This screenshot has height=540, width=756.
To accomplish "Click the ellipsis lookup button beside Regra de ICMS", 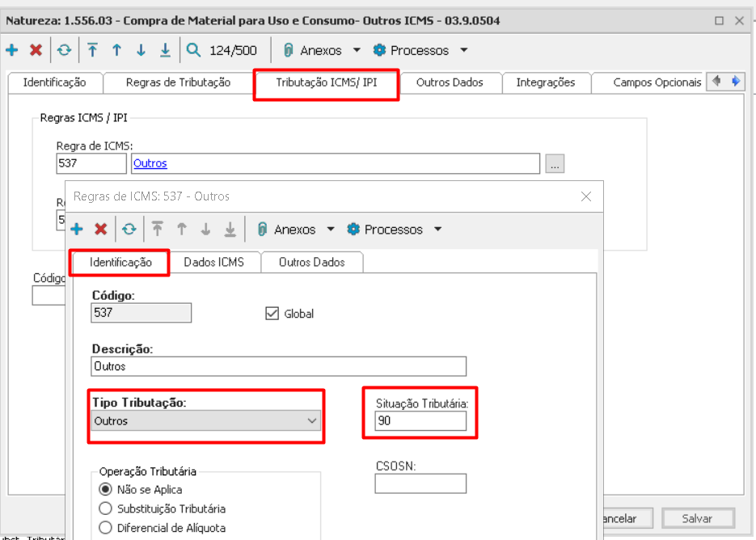I will [554, 164].
